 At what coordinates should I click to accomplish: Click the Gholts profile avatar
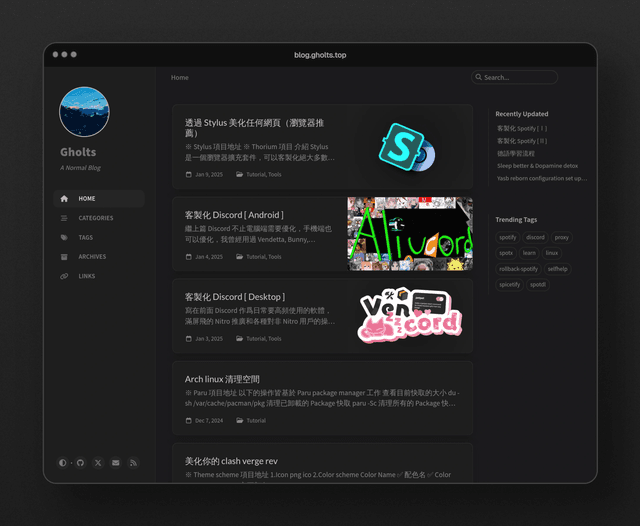pos(84,112)
